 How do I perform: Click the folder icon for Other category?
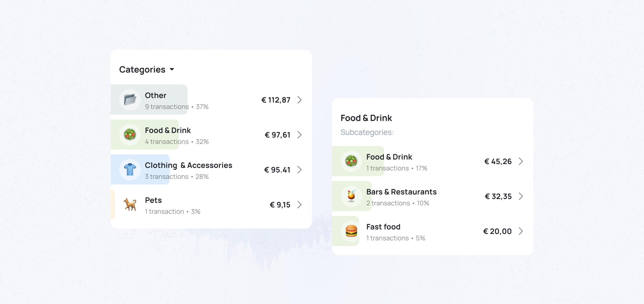(130, 100)
